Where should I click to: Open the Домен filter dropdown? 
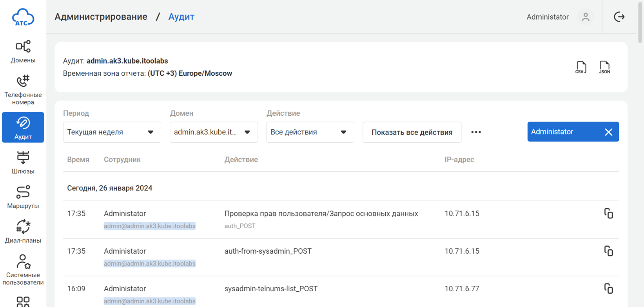213,132
